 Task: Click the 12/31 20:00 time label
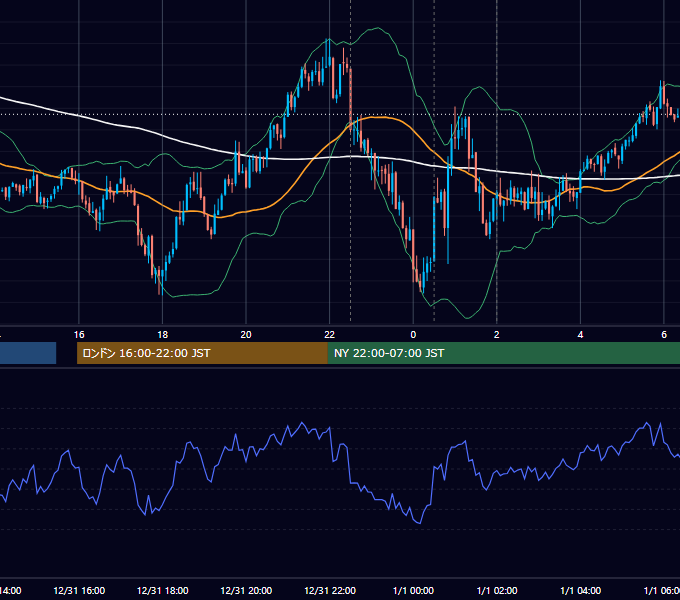(246, 591)
